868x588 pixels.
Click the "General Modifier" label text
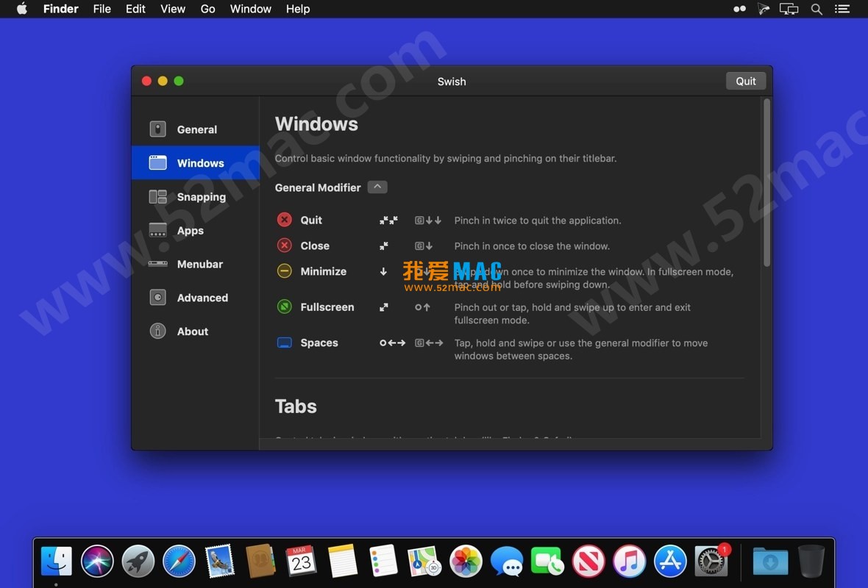318,187
